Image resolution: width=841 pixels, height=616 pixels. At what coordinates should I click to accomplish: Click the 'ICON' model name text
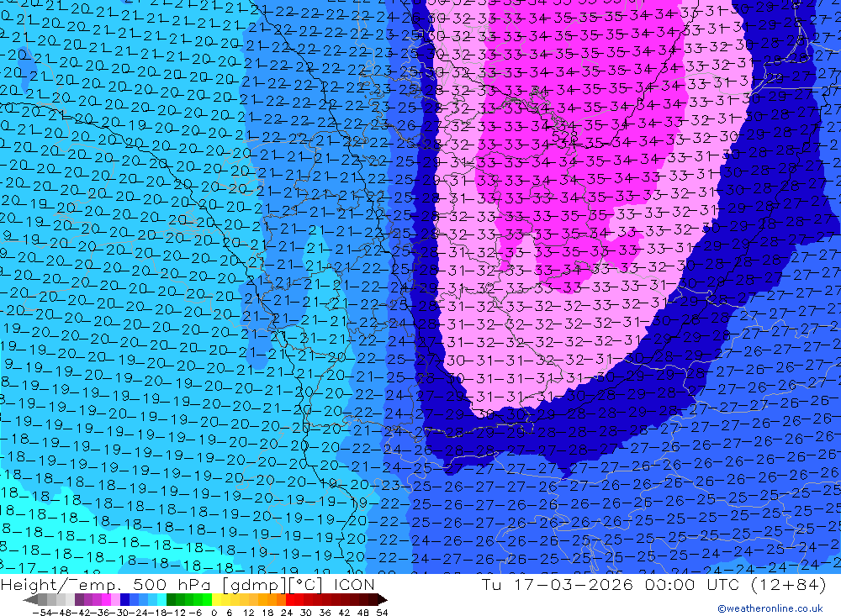coord(354,584)
